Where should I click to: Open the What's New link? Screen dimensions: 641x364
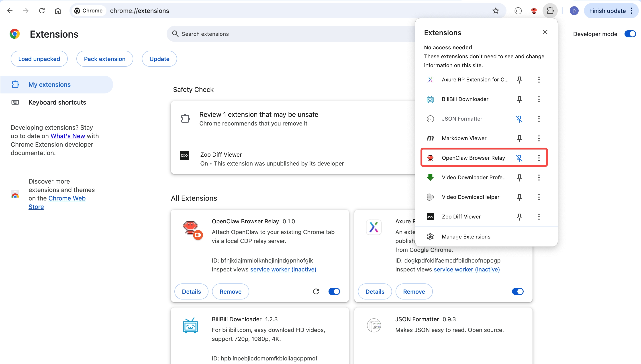[x=68, y=136]
